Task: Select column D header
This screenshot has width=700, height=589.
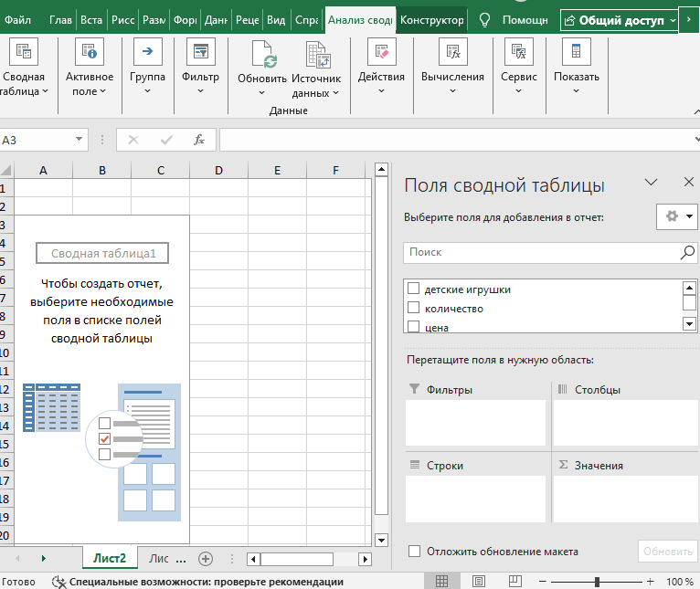Action: [218, 171]
